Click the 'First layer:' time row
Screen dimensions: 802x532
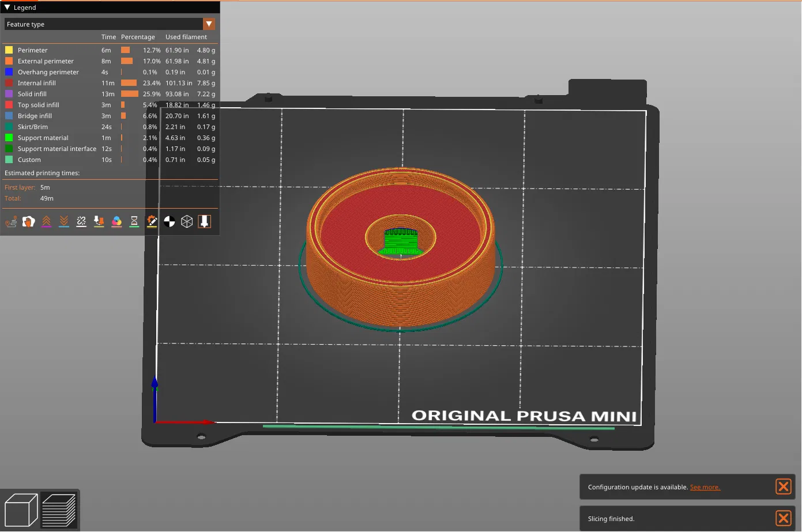coord(27,187)
